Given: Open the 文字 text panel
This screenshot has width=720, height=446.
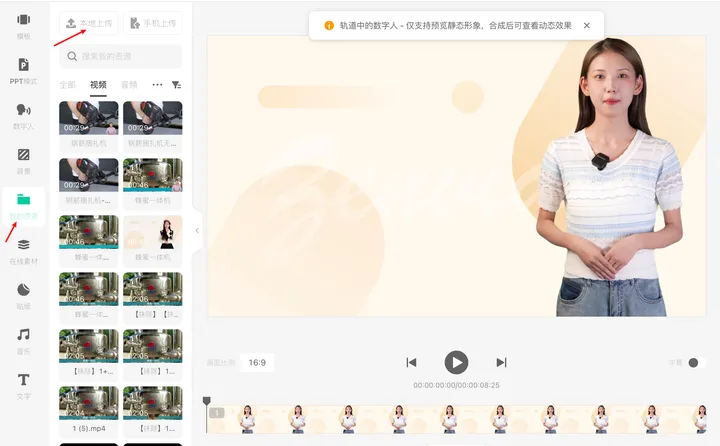Looking at the screenshot, I should tap(23, 386).
